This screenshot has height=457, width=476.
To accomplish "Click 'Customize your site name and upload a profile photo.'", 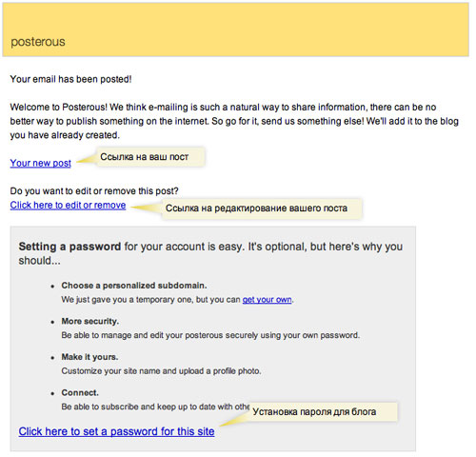I will [161, 371].
